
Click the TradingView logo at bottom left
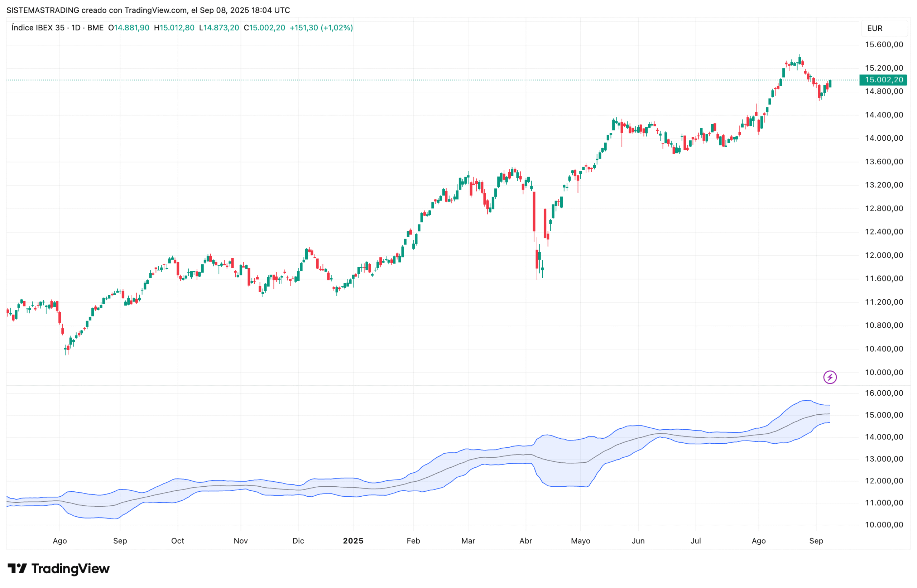pyautogui.click(x=58, y=568)
